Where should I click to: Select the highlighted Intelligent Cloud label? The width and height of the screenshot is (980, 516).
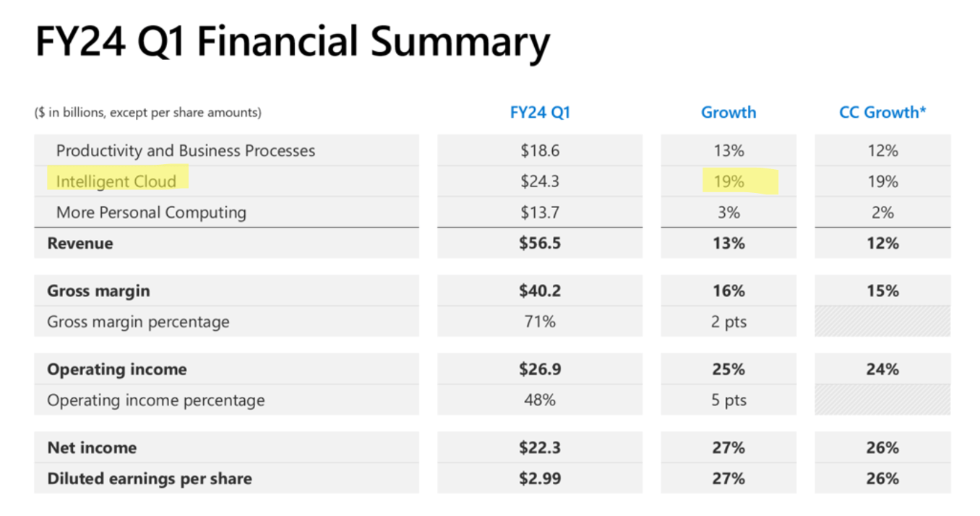point(116,181)
